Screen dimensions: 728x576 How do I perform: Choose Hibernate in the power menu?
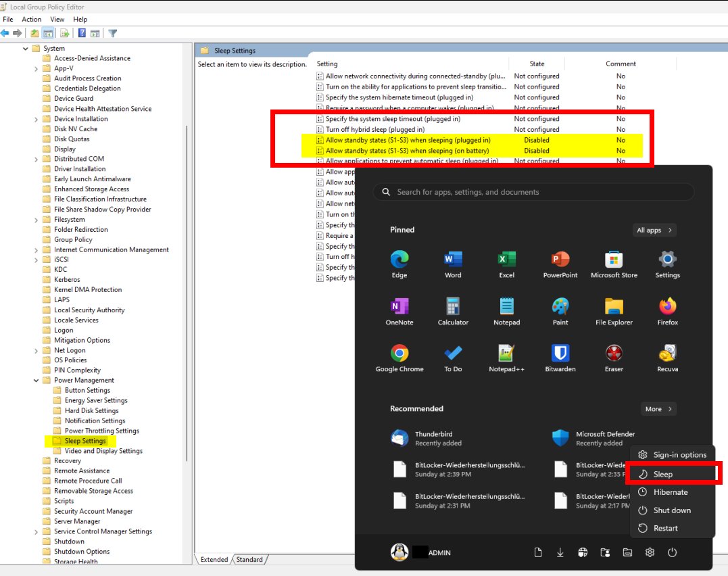(672, 492)
